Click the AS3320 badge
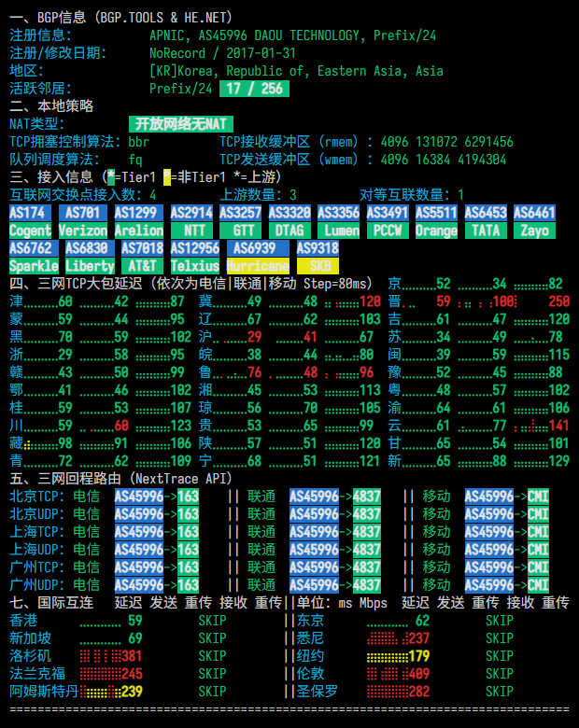 [x=289, y=213]
